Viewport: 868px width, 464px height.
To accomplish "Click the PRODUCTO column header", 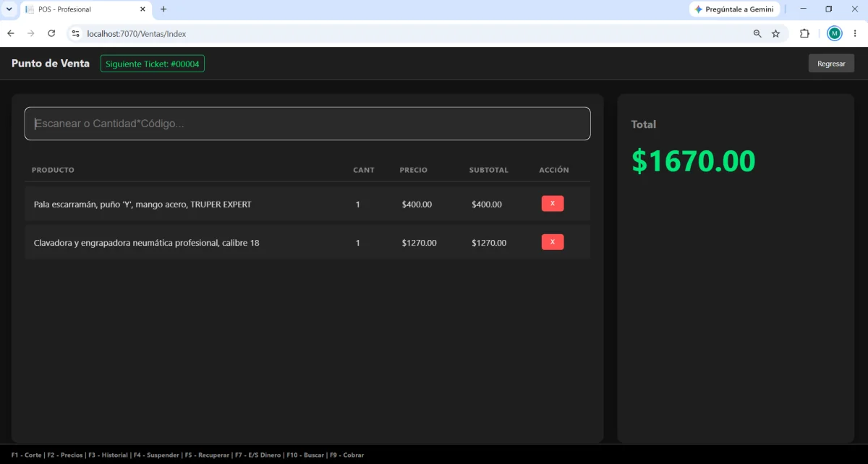I will pyautogui.click(x=53, y=171).
